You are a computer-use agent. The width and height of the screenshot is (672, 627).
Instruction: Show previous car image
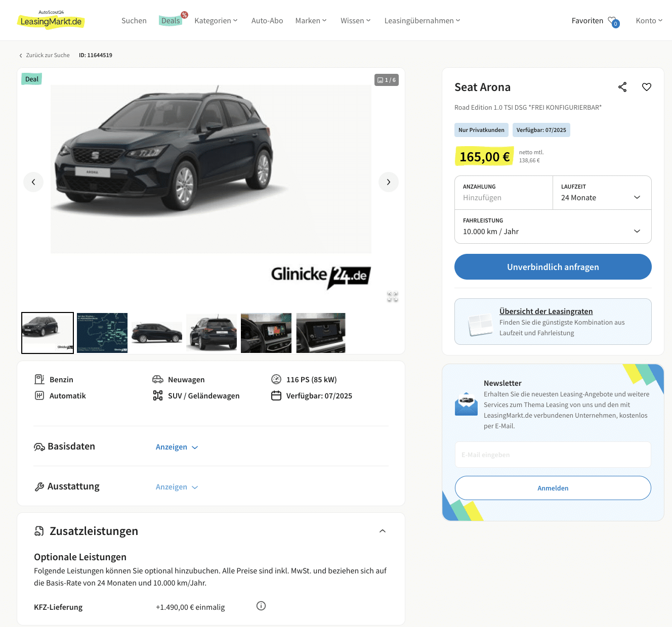coord(33,182)
